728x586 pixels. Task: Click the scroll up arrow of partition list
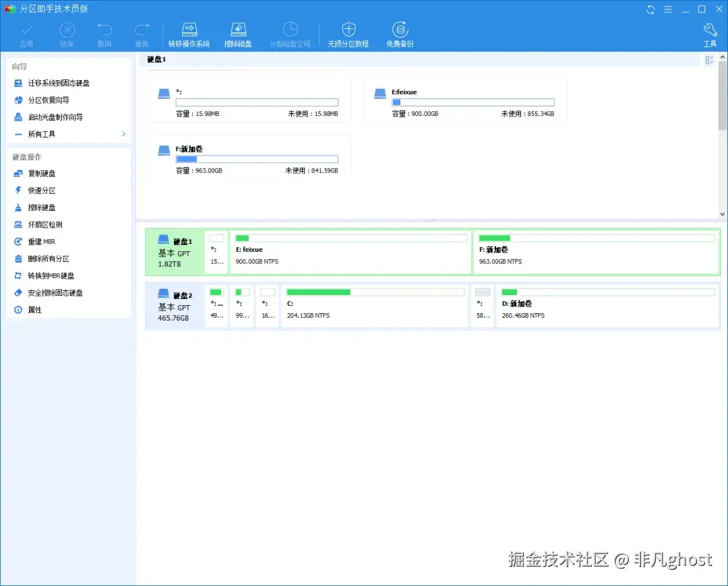(x=723, y=57)
